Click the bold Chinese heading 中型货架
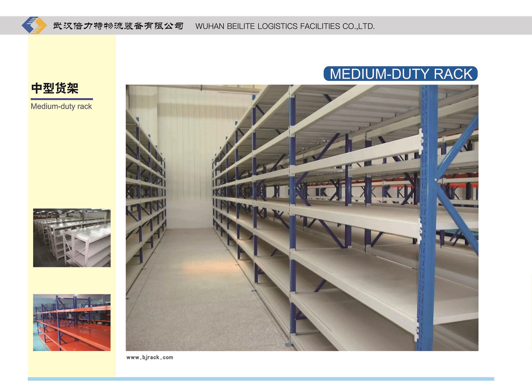 [x=55, y=89]
